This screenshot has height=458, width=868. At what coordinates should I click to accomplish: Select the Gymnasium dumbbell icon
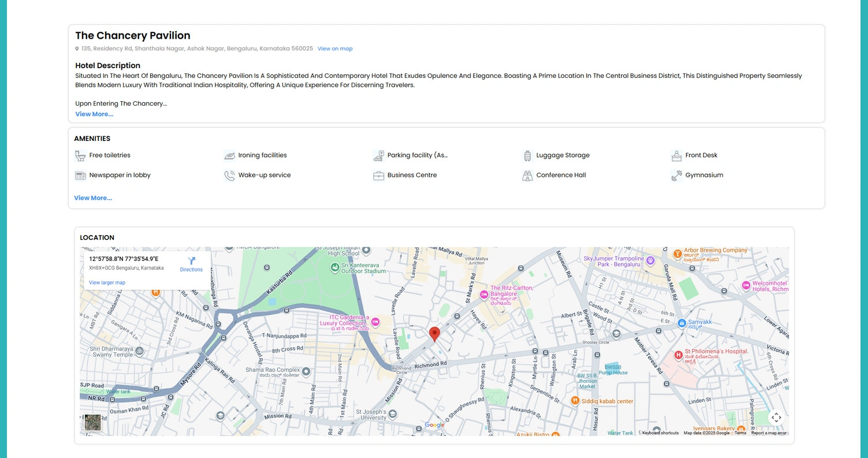pos(676,175)
